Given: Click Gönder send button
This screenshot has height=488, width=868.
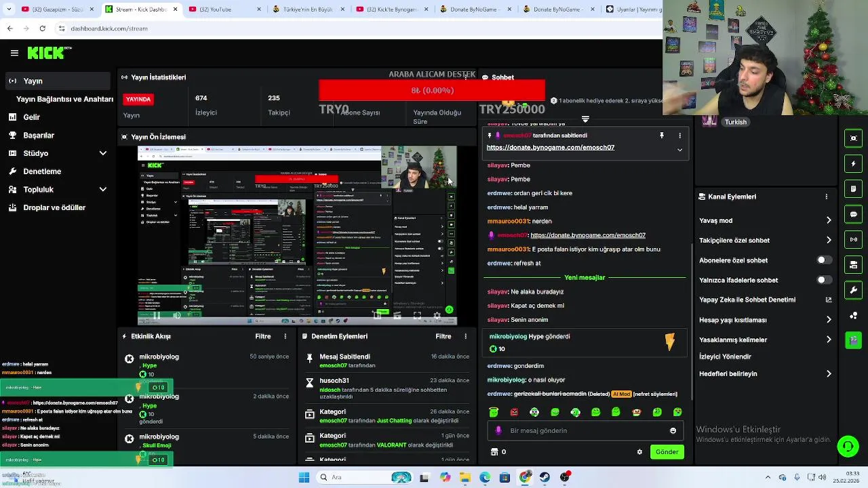Looking at the screenshot, I should 667,452.
